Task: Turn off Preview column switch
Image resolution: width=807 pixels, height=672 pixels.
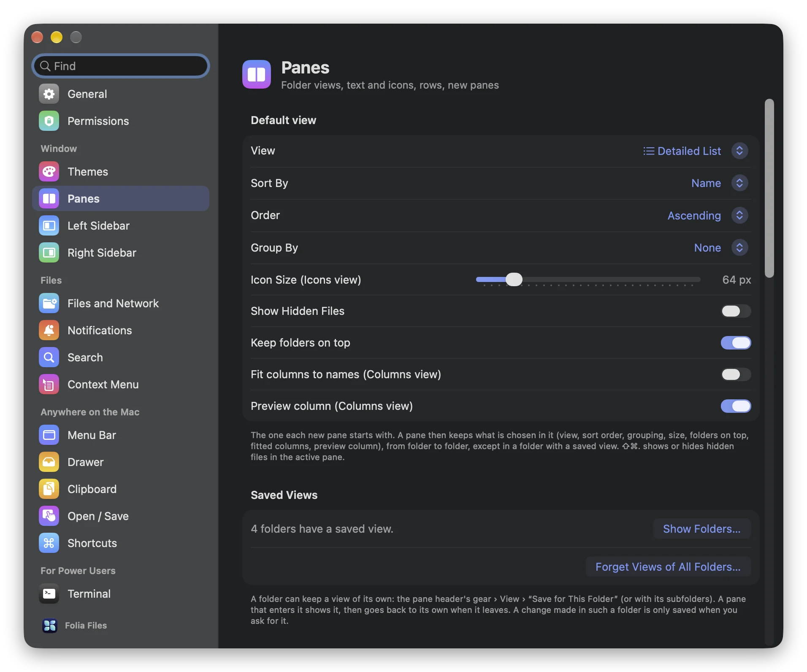Action: [x=736, y=406]
